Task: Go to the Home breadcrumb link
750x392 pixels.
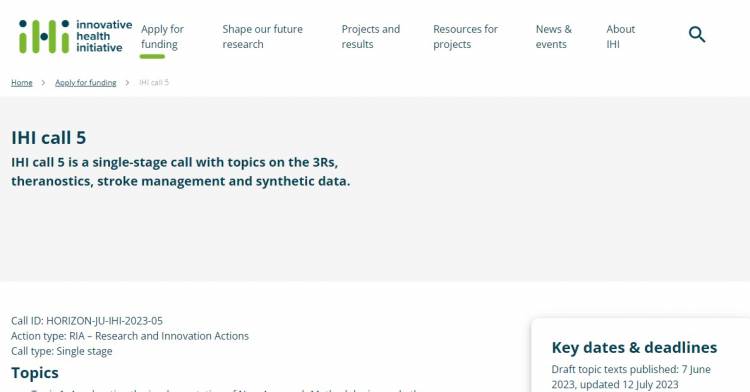Action: pos(22,83)
